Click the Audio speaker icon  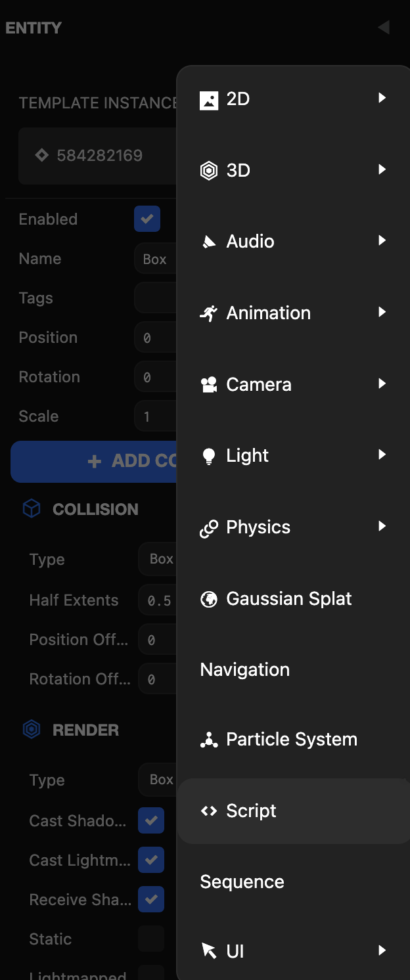209,242
